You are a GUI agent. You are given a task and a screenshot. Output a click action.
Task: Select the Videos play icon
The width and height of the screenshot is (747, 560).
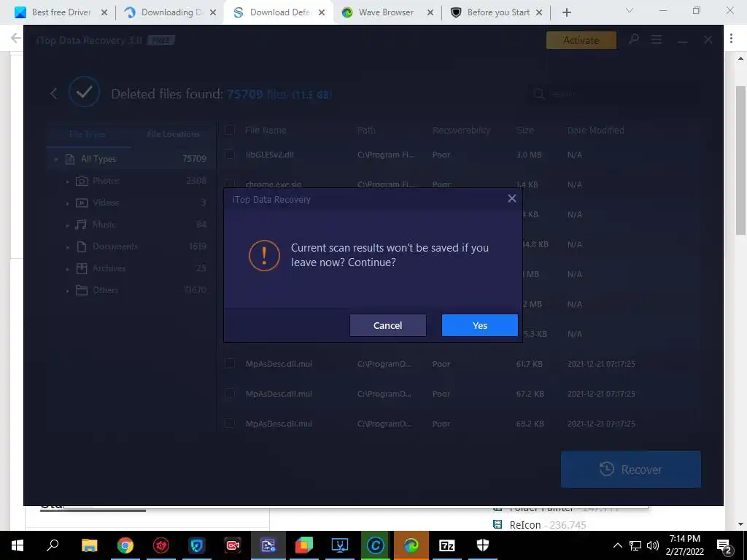[x=82, y=203]
